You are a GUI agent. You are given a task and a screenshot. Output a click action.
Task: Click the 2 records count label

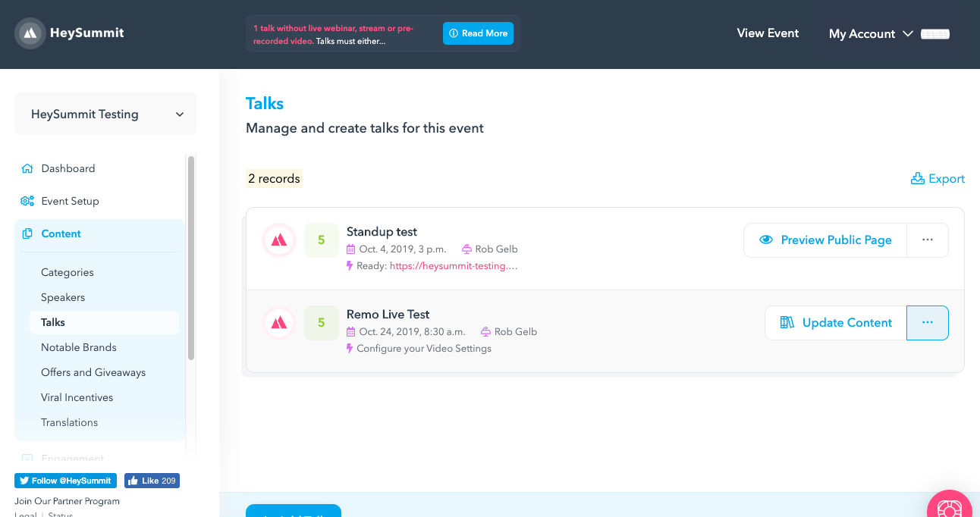274,179
